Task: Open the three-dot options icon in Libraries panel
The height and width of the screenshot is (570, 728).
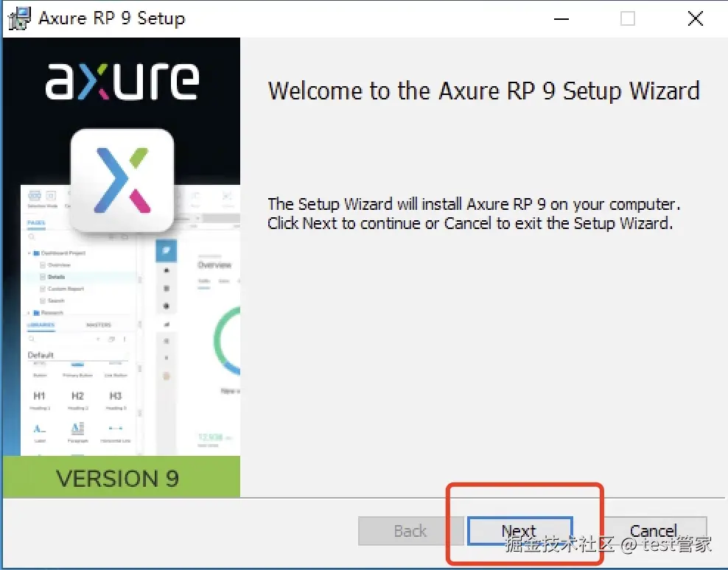Action: [125, 339]
